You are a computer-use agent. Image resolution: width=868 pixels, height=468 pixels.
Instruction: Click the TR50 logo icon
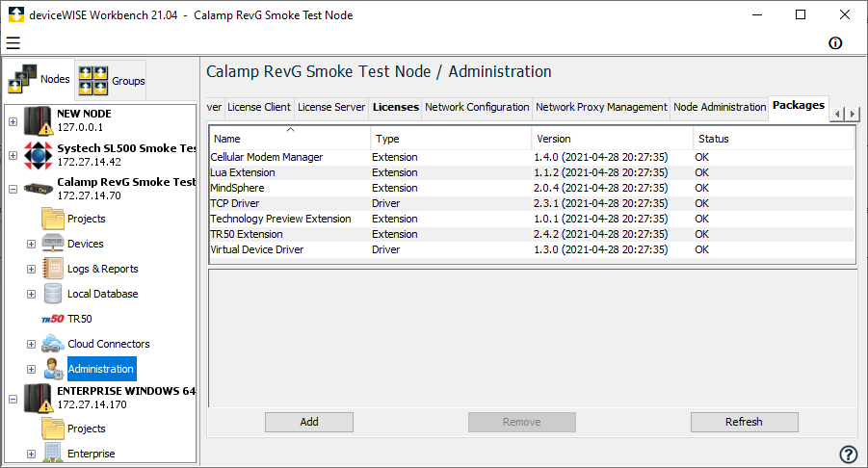pos(53,319)
